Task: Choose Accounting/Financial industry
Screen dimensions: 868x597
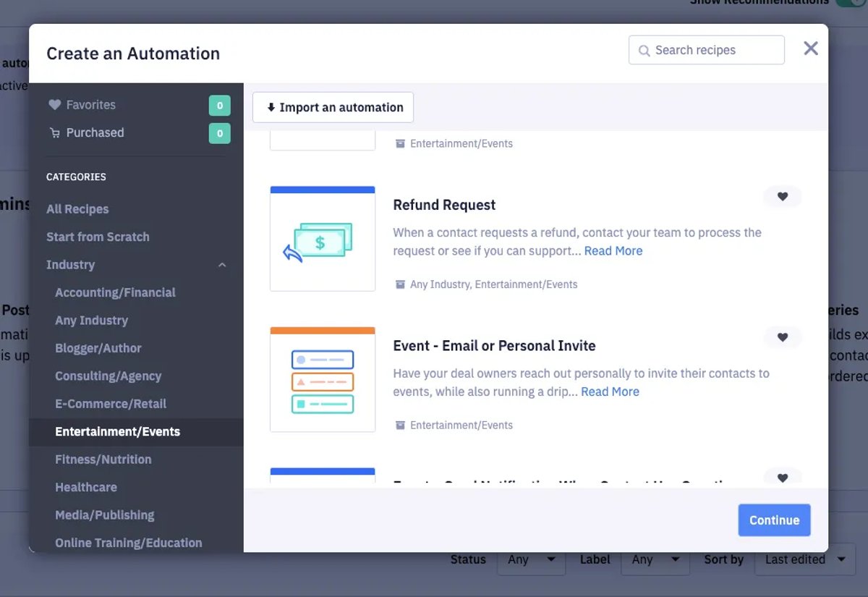Action: click(x=115, y=292)
